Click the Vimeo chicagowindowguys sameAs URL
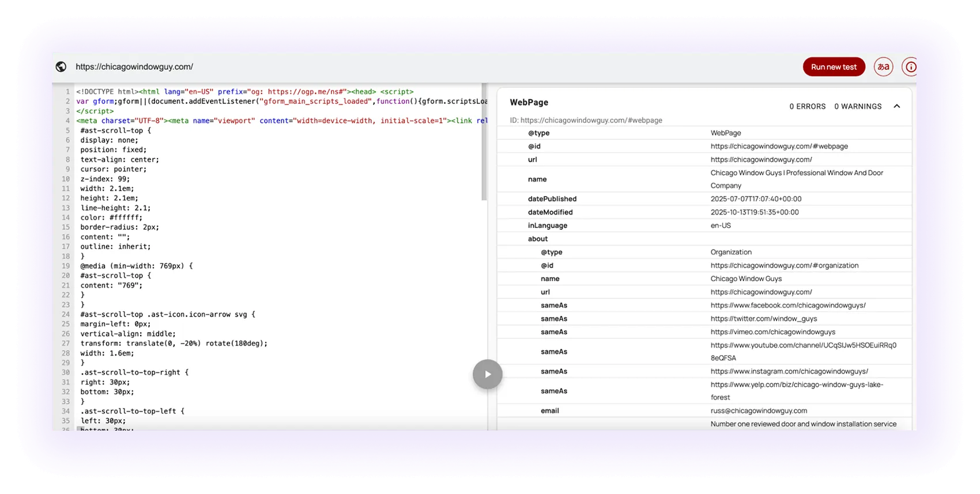Screen dimensions: 980x494 [x=773, y=331]
